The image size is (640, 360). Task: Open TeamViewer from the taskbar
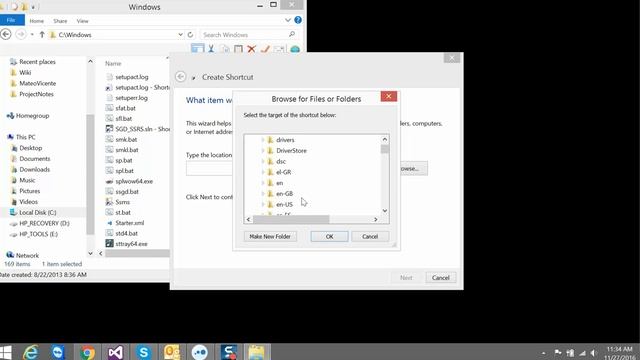coord(58,352)
